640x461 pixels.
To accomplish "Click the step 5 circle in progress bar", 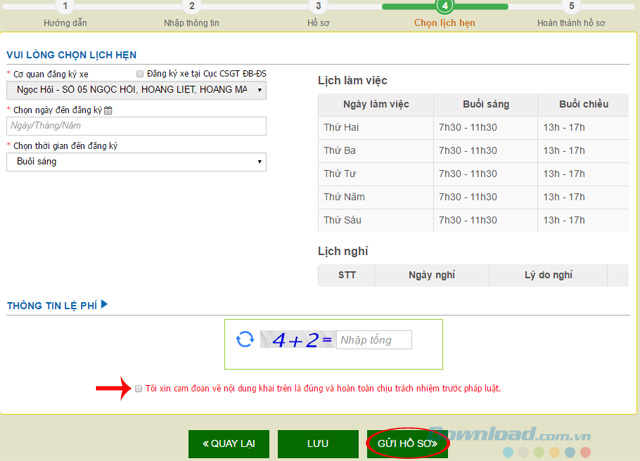I will 571,5.
